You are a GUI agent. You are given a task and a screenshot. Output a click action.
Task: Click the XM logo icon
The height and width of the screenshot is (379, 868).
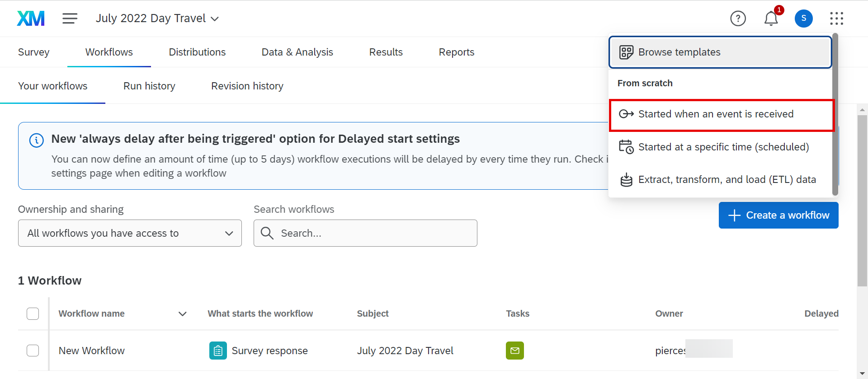[31, 19]
